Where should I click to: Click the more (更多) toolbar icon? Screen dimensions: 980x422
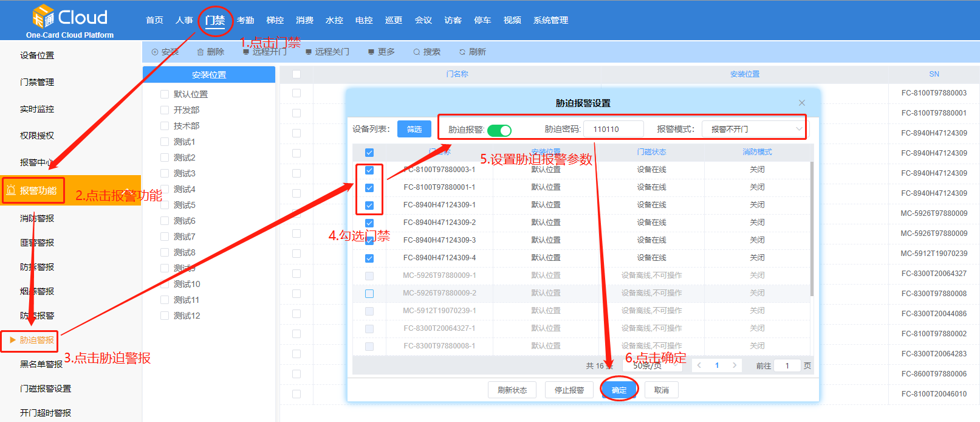371,52
